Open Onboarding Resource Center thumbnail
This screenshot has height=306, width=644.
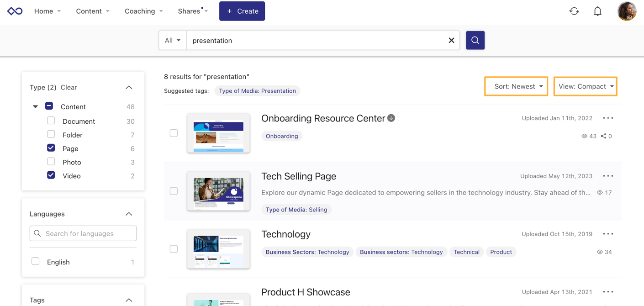tap(218, 133)
